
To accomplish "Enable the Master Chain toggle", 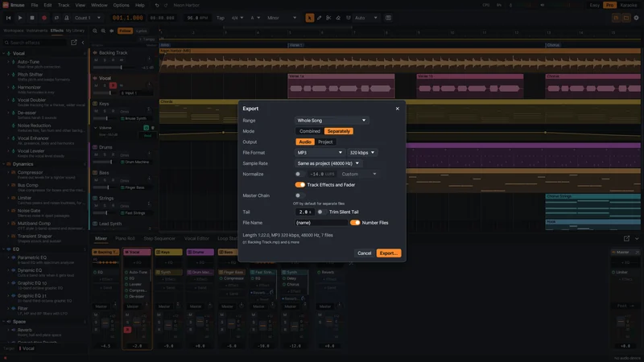I will point(299,195).
